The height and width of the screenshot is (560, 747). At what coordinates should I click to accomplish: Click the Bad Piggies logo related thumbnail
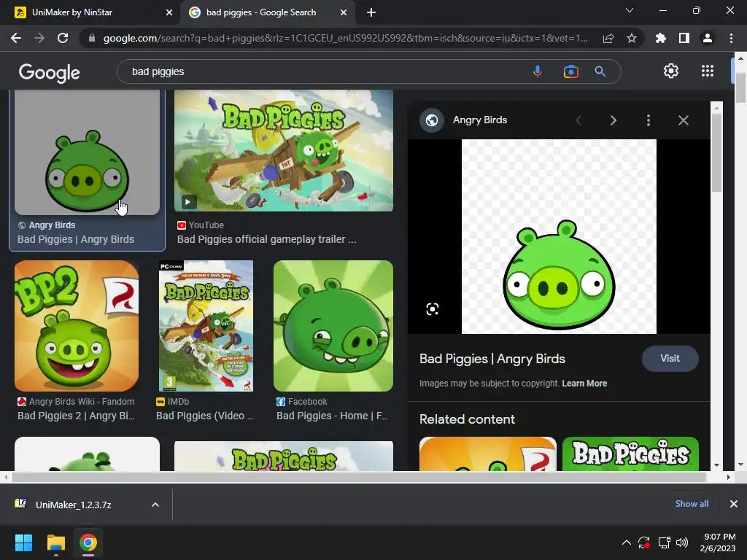coord(630,454)
